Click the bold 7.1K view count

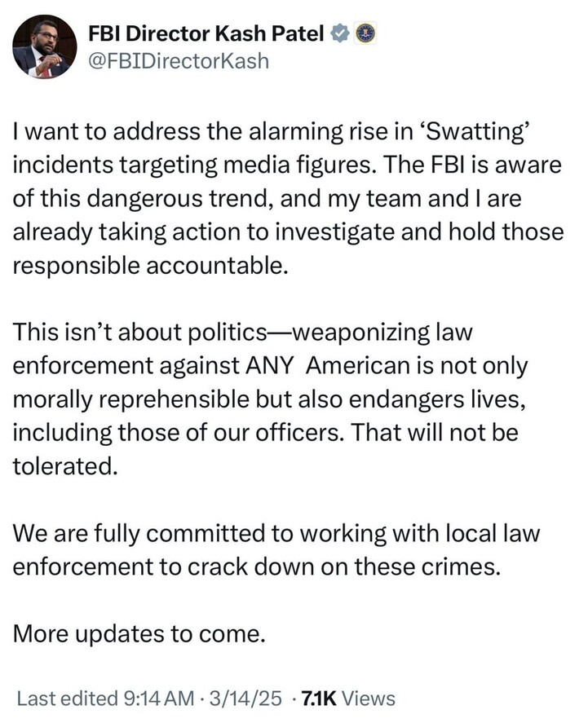click(x=317, y=699)
